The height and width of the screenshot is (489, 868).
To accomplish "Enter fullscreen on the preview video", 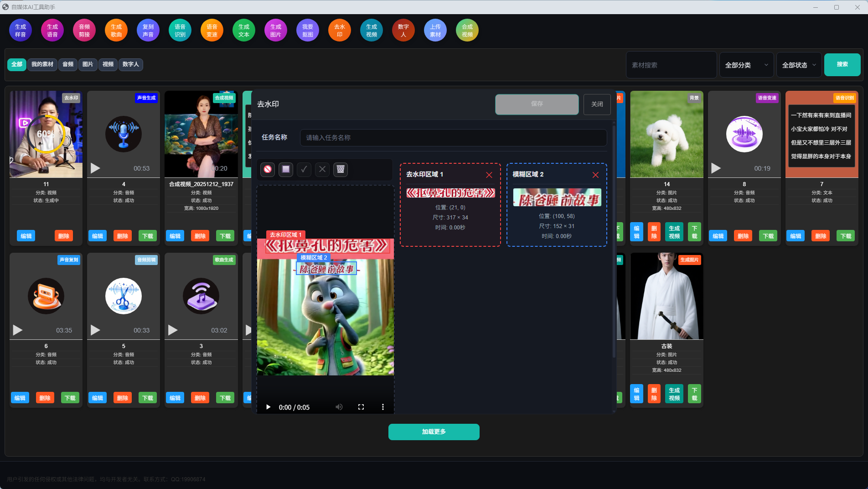I will pyautogui.click(x=361, y=407).
